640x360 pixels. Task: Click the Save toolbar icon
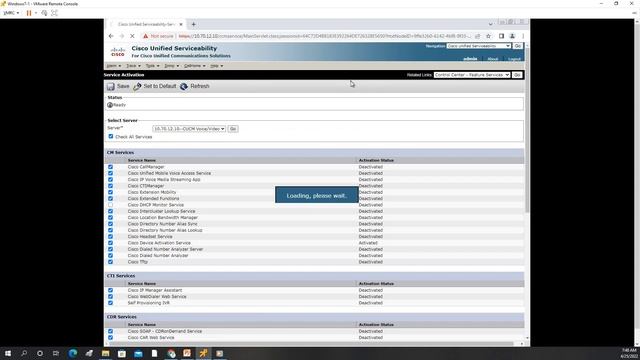click(111, 87)
